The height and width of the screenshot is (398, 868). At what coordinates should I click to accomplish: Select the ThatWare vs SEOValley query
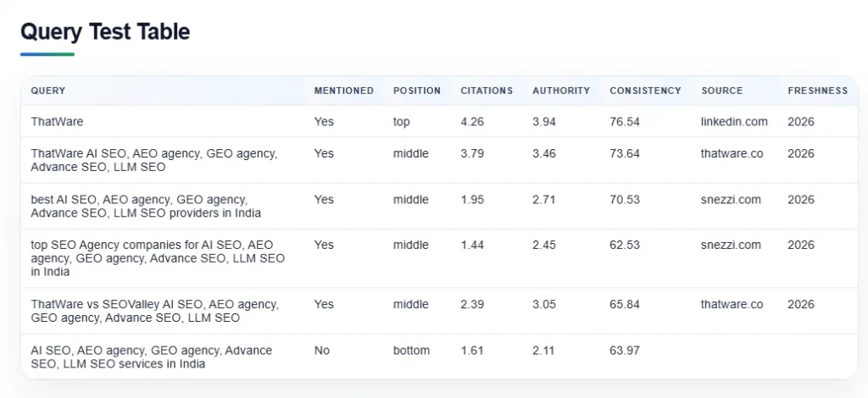(x=155, y=312)
